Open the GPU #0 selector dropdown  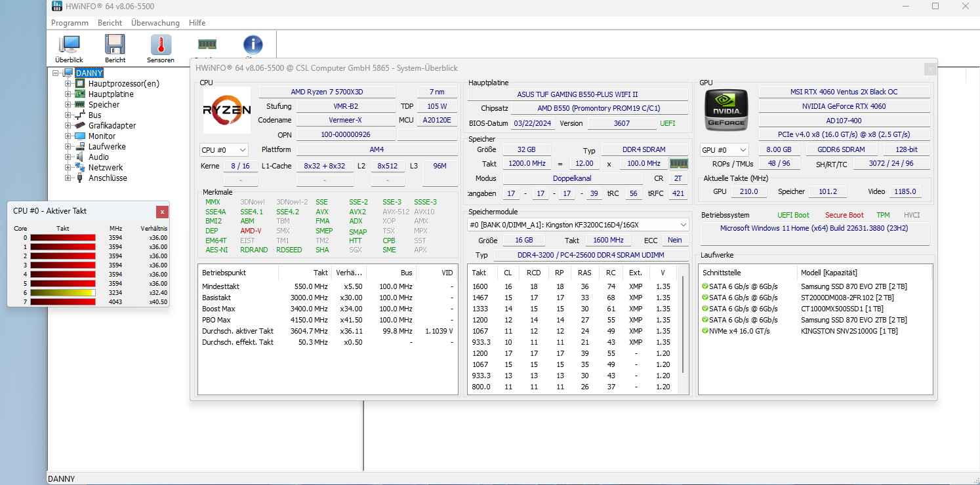pyautogui.click(x=724, y=150)
